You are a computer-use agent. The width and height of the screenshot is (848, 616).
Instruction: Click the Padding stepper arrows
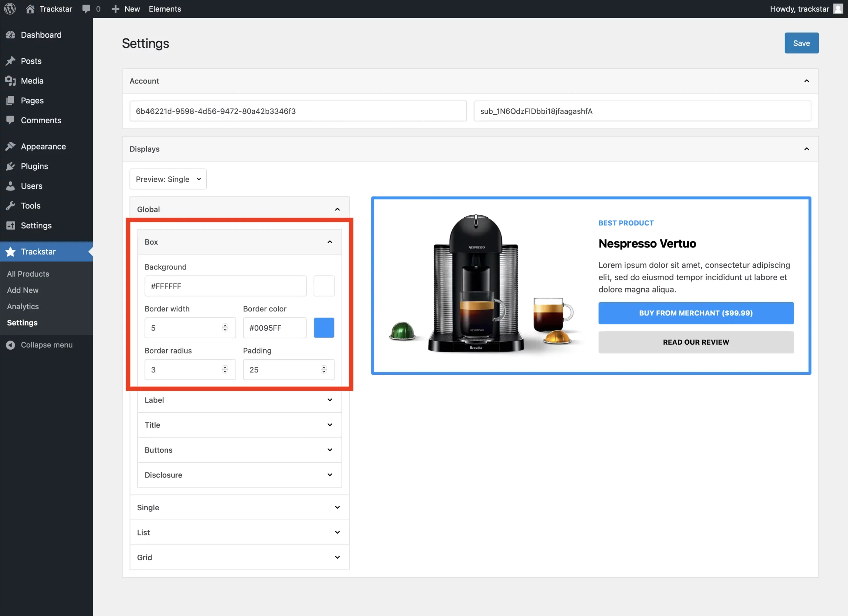324,369
